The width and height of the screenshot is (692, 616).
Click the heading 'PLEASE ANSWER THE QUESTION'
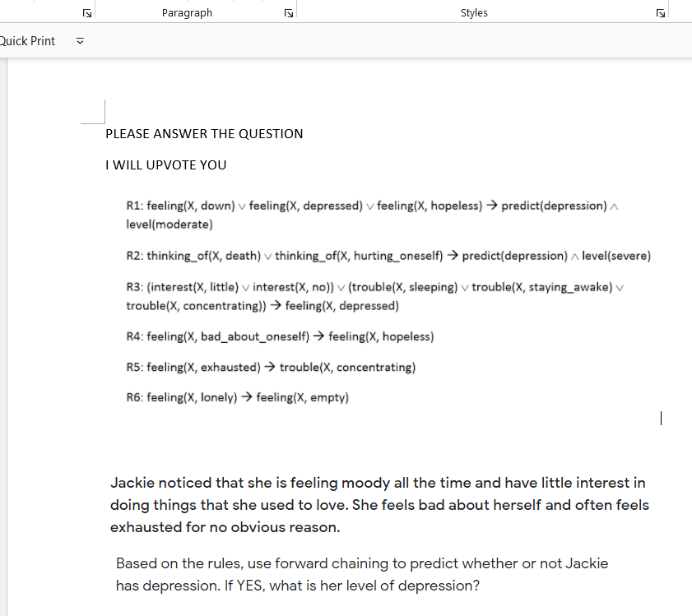pyautogui.click(x=204, y=134)
